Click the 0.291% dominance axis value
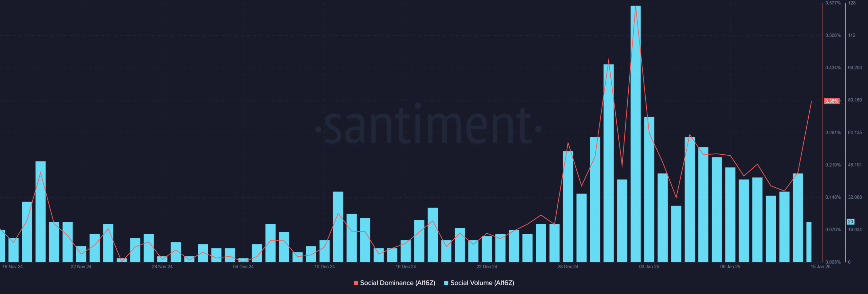Screen dimensions: 868x294 833,133
